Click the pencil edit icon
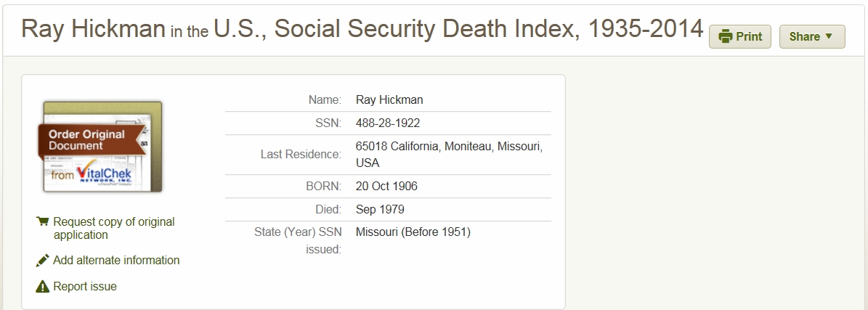This screenshot has width=868, height=310. tap(43, 260)
